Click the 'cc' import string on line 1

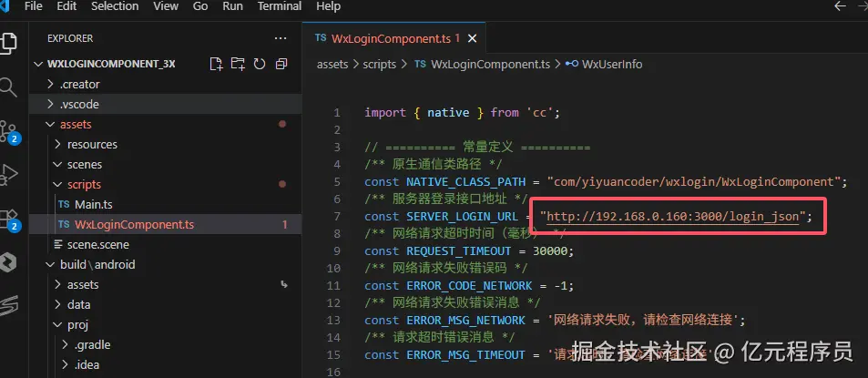[539, 112]
